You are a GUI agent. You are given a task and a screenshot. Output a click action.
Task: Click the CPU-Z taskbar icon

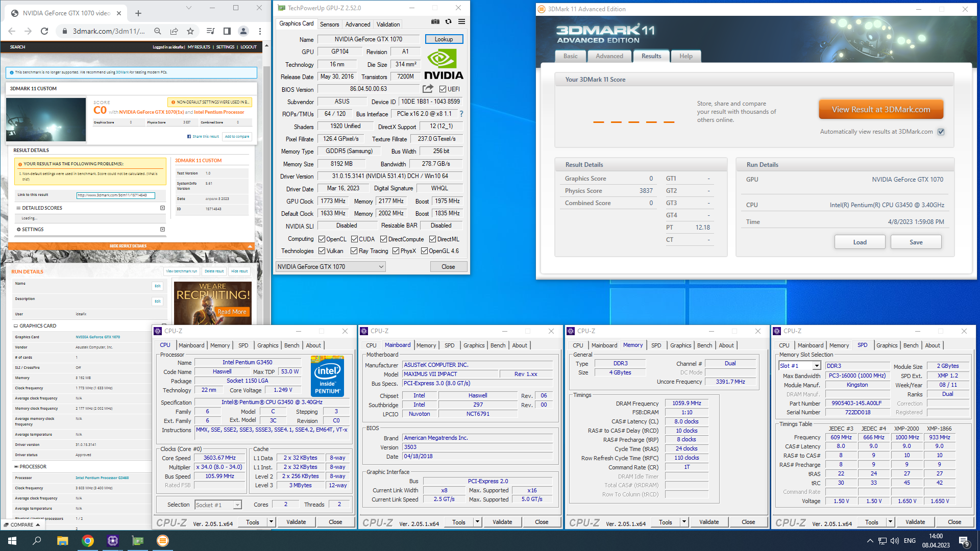point(113,541)
